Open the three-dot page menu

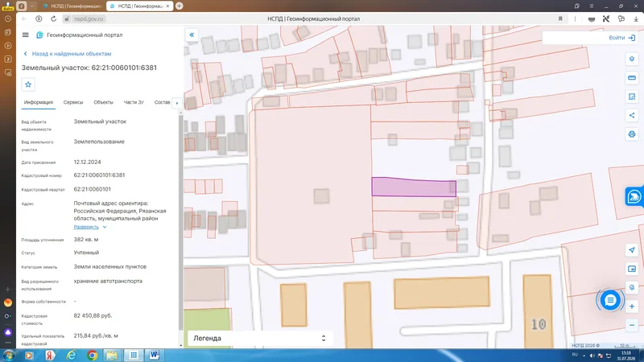(575, 19)
